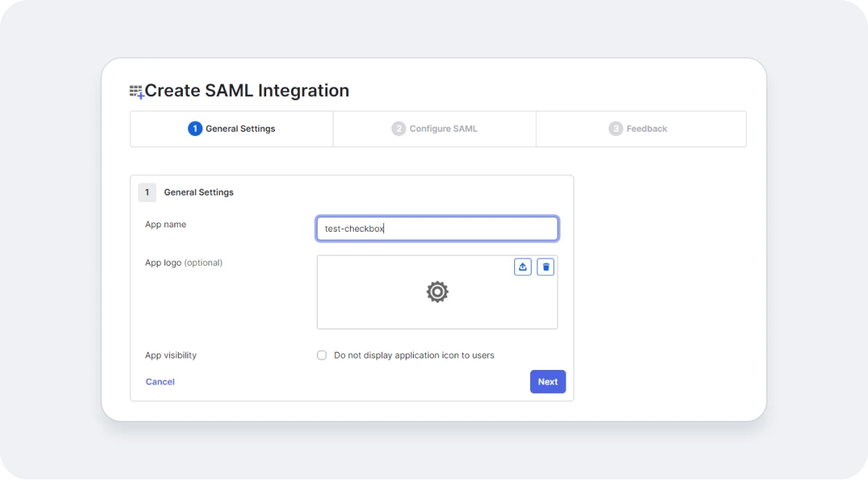Open the Feedback tab

tap(639, 128)
